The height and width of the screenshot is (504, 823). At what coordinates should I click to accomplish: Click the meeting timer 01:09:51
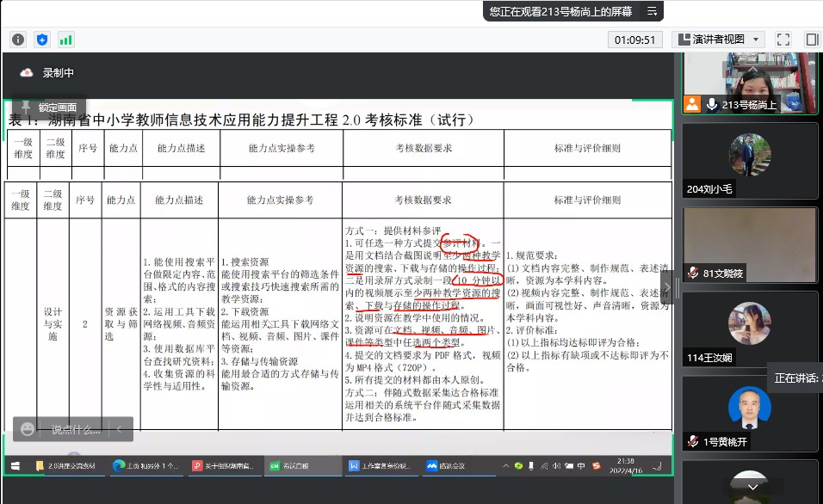click(636, 40)
